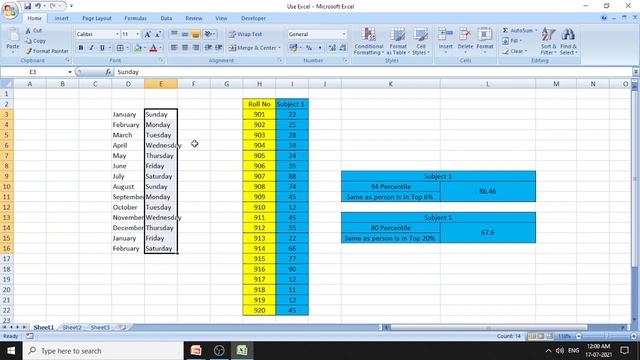Click the zoom slider in status bar
640x360 pixels.
coord(606,336)
